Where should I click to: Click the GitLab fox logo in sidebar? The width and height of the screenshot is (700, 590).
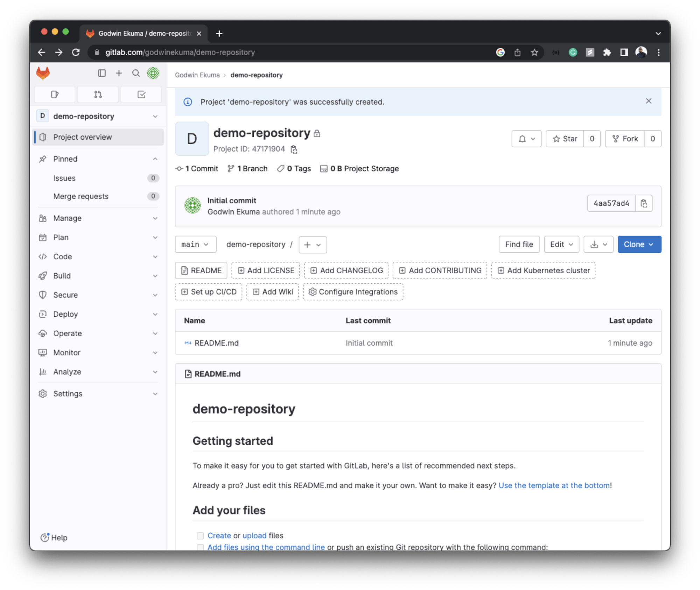click(x=43, y=73)
